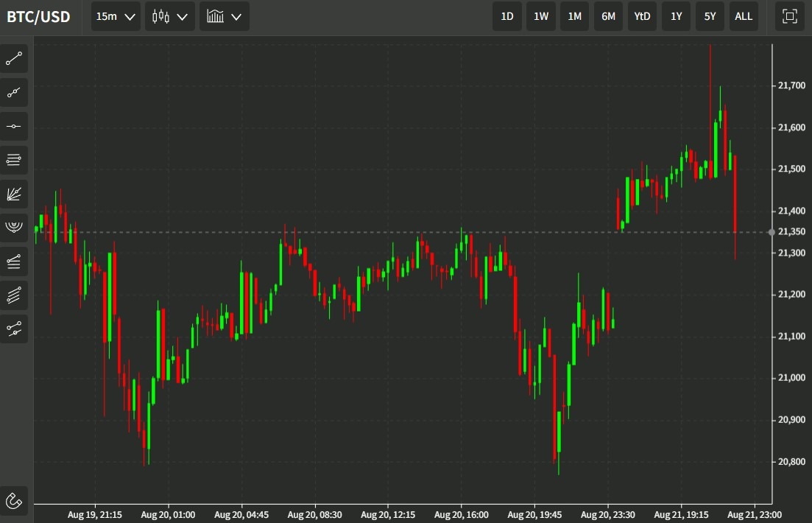Open the chart style dropdown
The image size is (812, 523).
tap(224, 16)
